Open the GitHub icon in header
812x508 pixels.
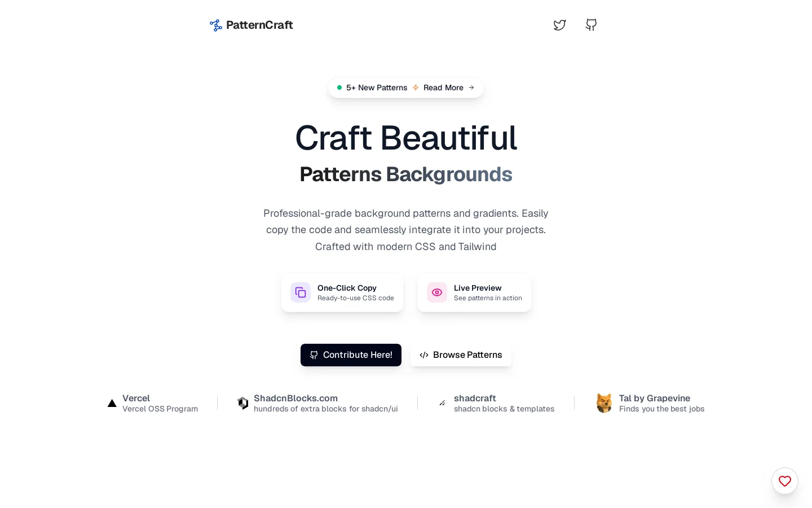coord(591,25)
